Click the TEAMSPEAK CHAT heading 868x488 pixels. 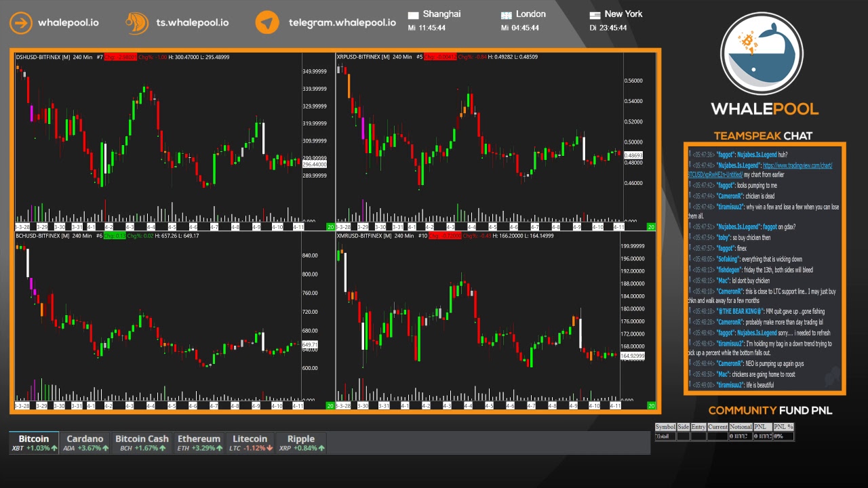pos(763,136)
